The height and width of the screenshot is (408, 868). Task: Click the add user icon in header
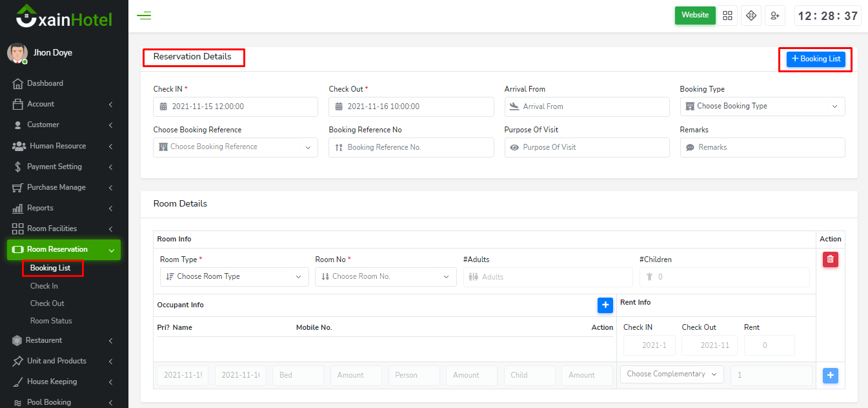point(774,15)
